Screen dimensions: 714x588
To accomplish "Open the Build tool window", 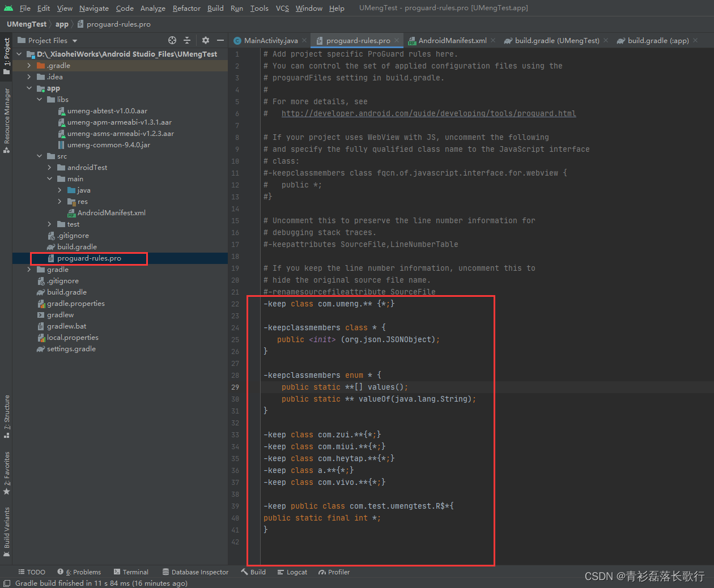I will coord(253,572).
